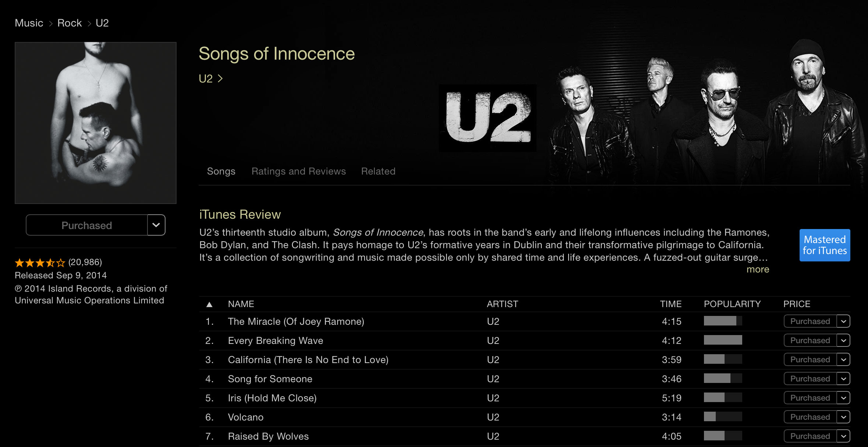The width and height of the screenshot is (868, 447).
Task: Click the album Purchased button
Action: pyautogui.click(x=87, y=225)
